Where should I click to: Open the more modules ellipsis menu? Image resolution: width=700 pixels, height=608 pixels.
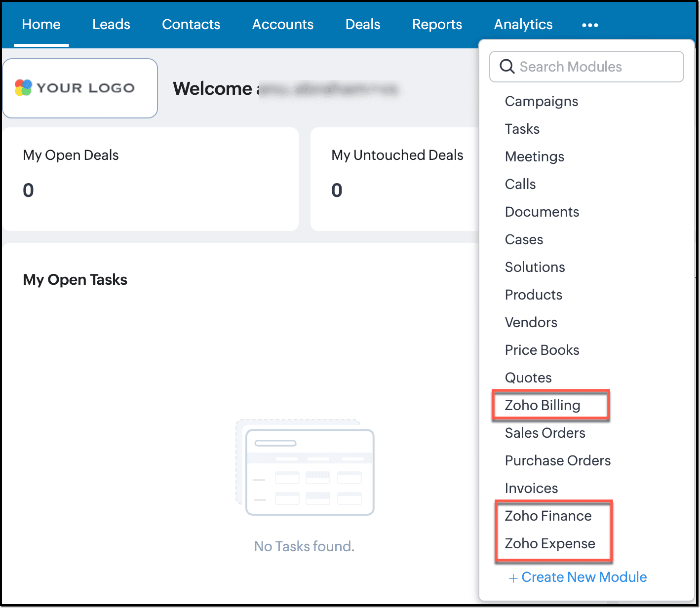[x=590, y=25]
